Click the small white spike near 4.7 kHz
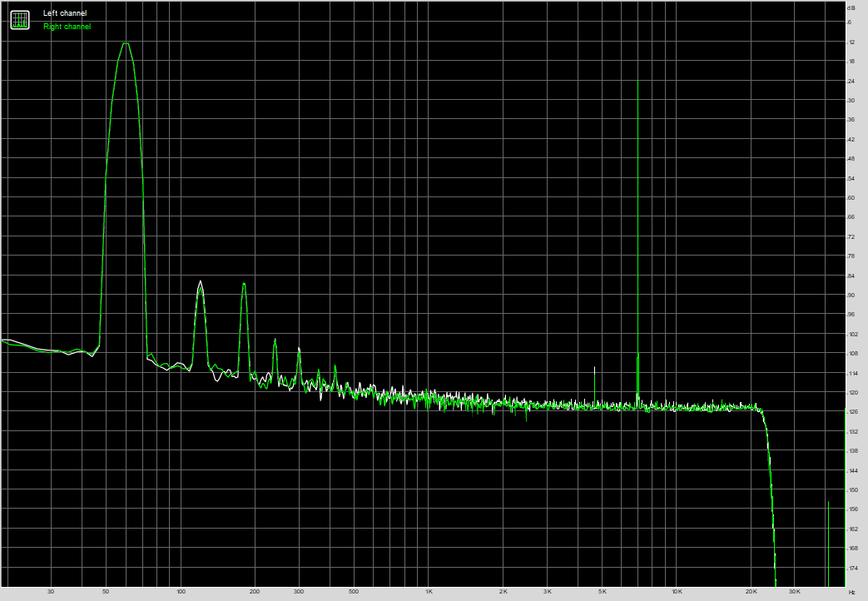This screenshot has width=868, height=601. click(595, 368)
